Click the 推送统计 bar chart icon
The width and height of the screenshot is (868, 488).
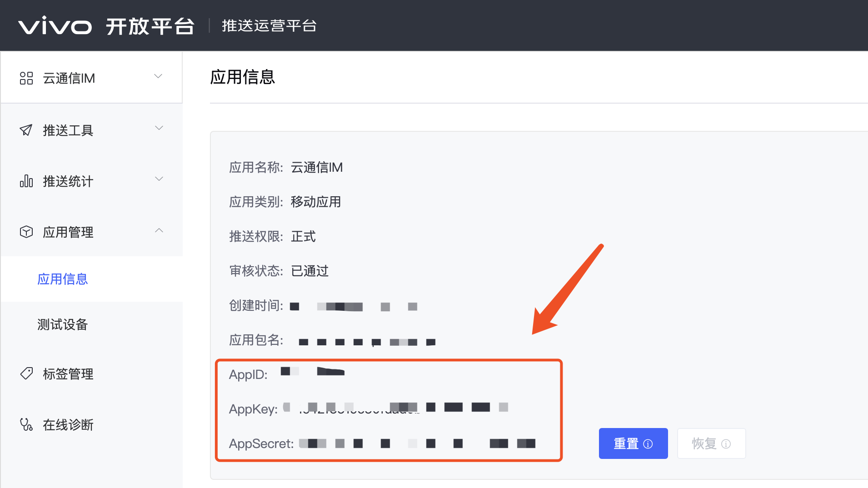tap(26, 181)
